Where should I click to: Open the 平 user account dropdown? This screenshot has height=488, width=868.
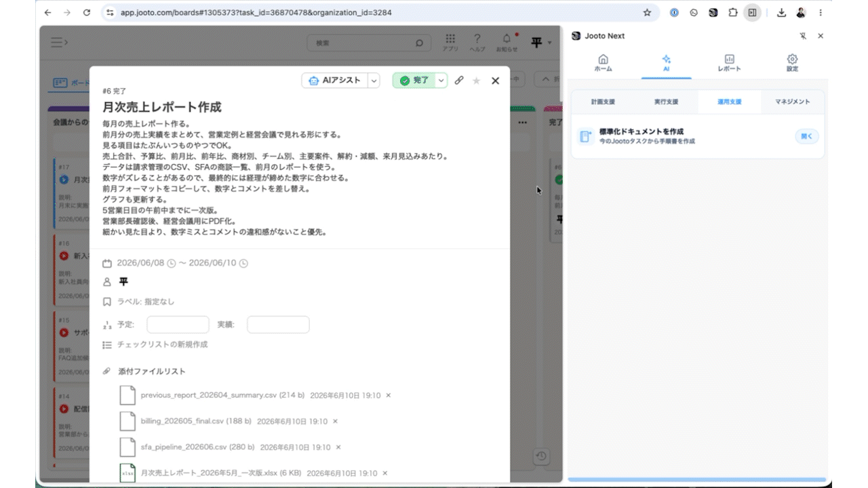pyautogui.click(x=540, y=43)
